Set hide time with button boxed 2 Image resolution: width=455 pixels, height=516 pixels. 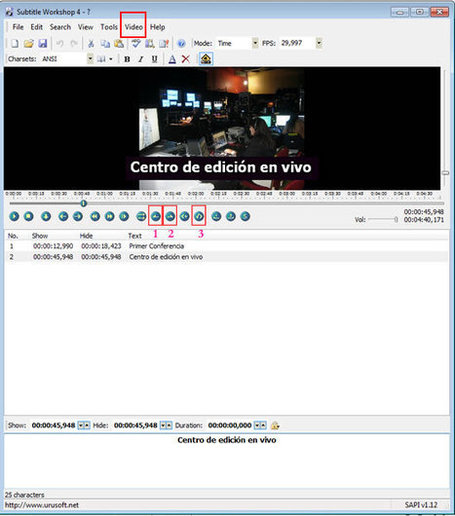(170, 216)
